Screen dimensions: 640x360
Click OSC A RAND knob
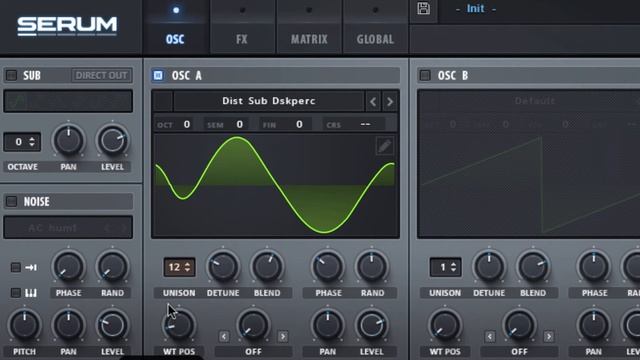point(371,267)
